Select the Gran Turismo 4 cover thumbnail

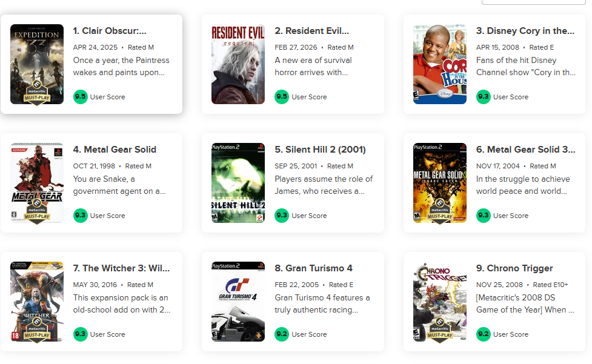[x=238, y=302]
